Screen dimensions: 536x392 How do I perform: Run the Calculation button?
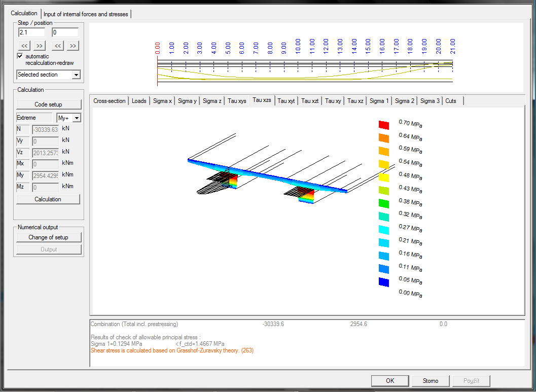coord(48,199)
